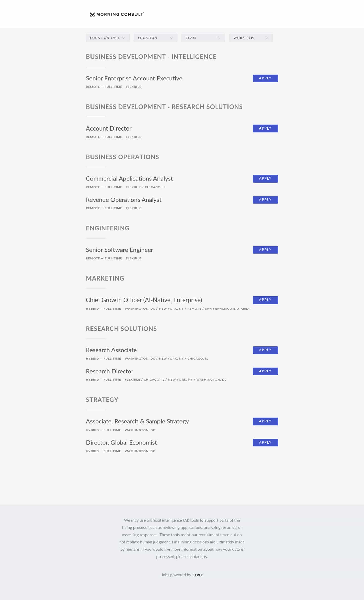
Task: Open the Work Type filter dropdown
Action: (251, 38)
